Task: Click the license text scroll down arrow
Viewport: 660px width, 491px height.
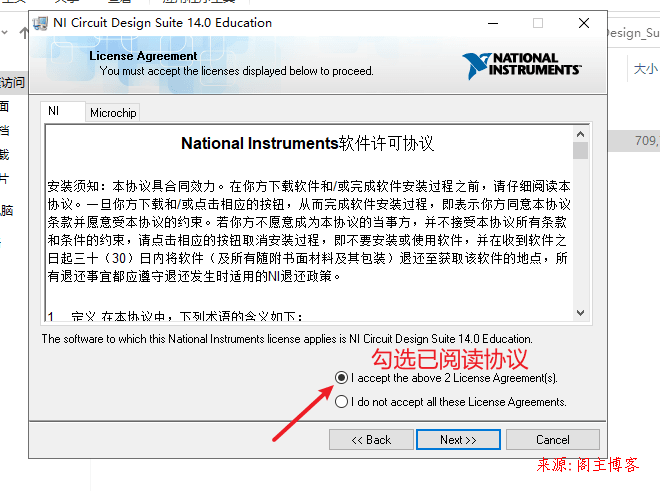Action: pos(580,313)
